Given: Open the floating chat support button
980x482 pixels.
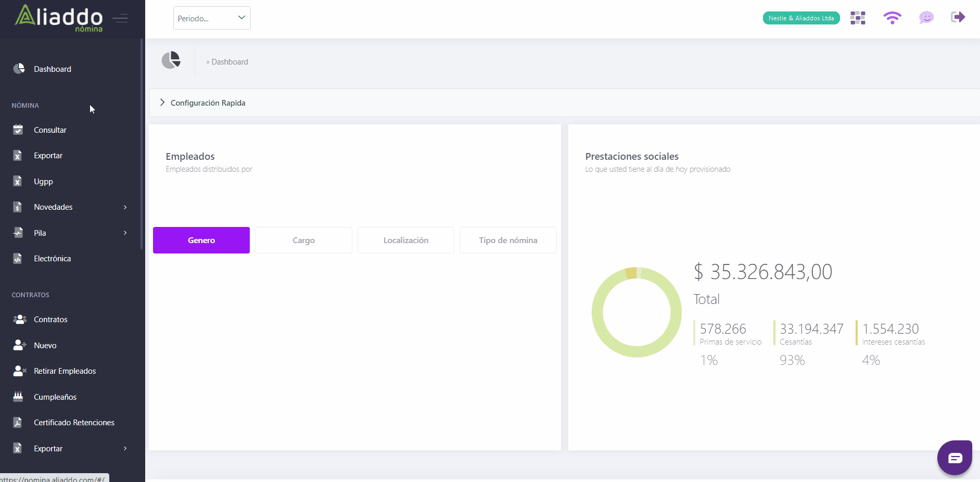Looking at the screenshot, I should coord(954,458).
